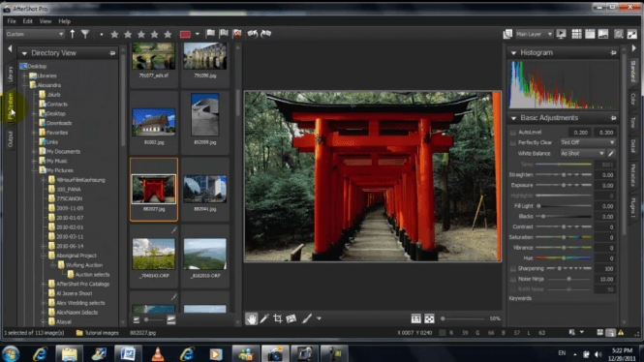
Task: Open the Tint Off dropdown
Action: click(588, 142)
